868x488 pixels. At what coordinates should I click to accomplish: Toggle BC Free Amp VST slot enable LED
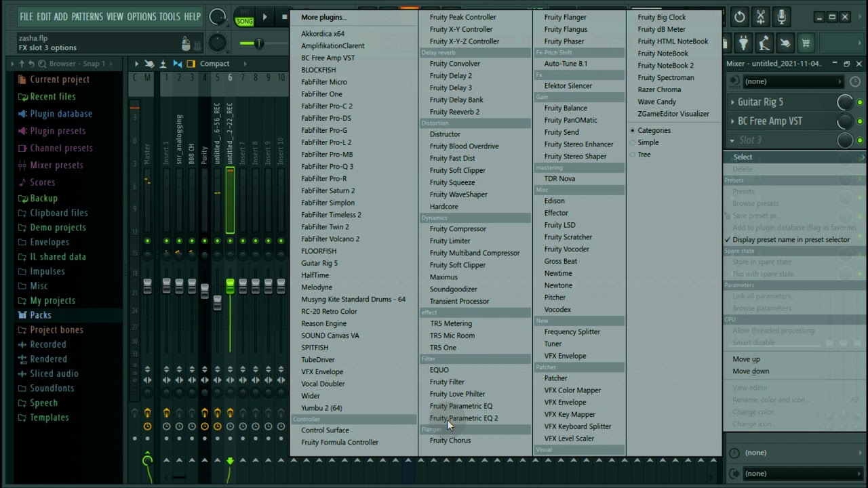pos(860,121)
